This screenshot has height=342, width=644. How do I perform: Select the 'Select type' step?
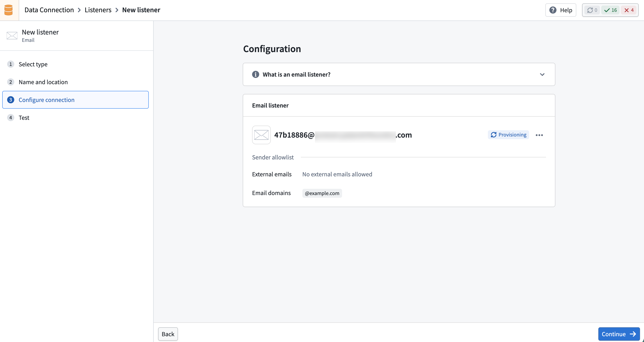(x=33, y=64)
